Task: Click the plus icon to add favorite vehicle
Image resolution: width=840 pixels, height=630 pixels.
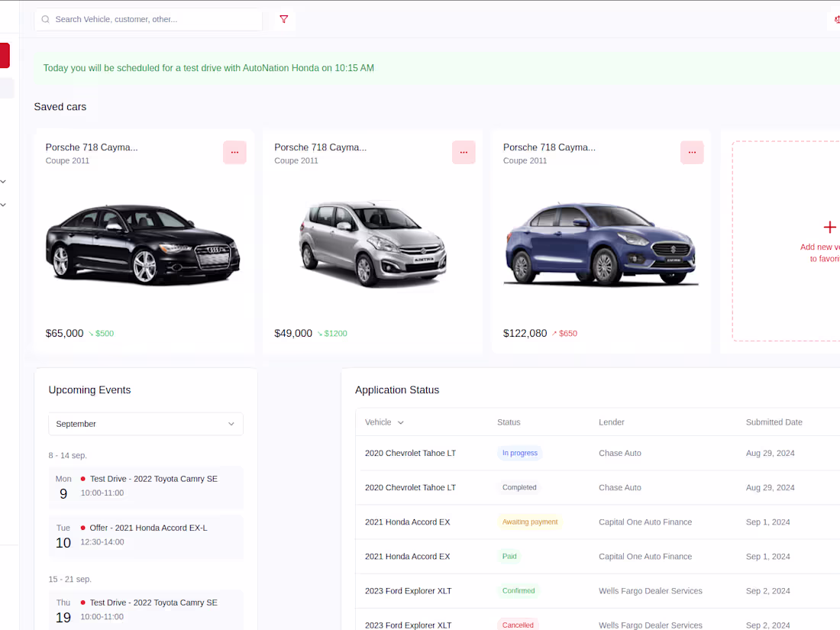Action: (829, 227)
